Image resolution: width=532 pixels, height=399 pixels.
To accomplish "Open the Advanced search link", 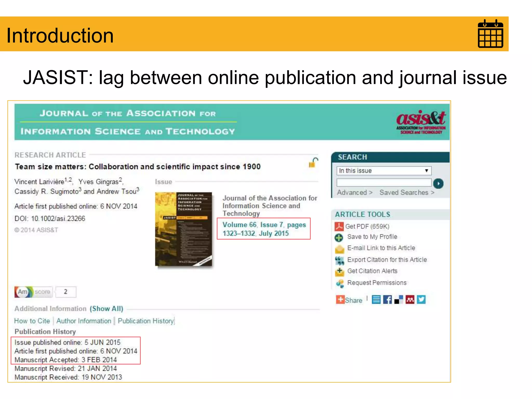I will 355,192.
